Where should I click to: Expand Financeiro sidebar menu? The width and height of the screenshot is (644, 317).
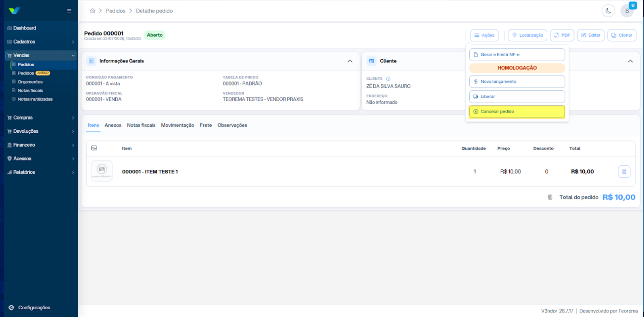tap(40, 145)
